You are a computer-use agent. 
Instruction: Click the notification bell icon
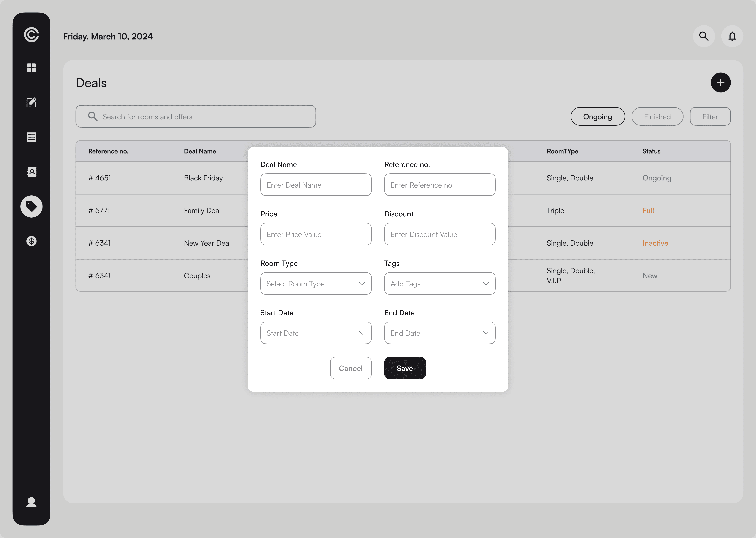[x=732, y=36]
